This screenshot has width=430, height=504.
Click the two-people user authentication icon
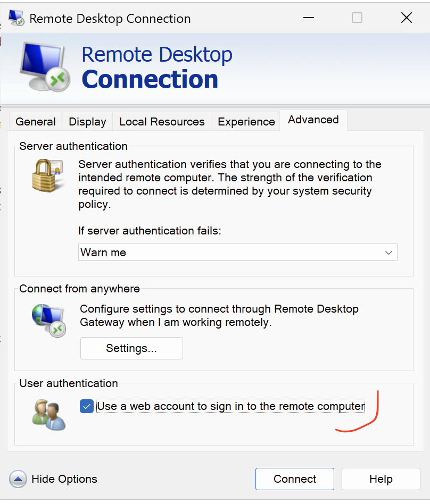pos(49,414)
